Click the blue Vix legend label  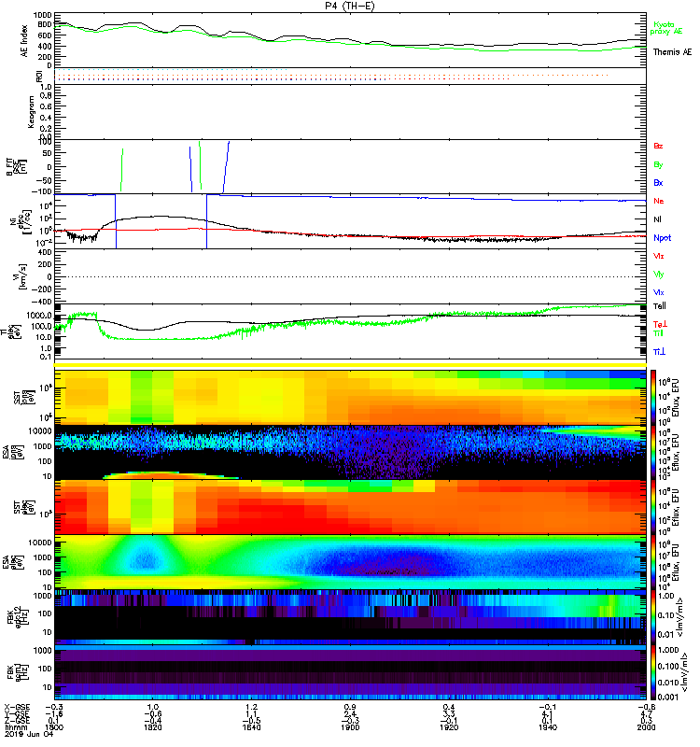(659, 292)
